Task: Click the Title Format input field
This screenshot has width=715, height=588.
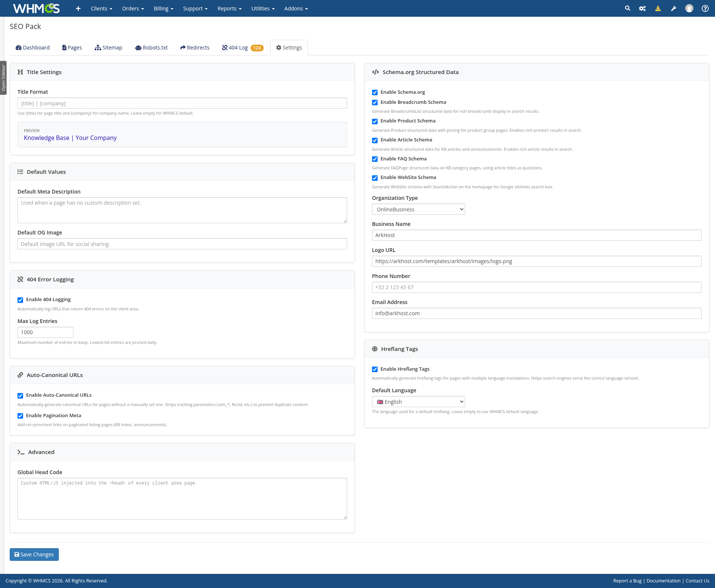Action: [x=182, y=103]
